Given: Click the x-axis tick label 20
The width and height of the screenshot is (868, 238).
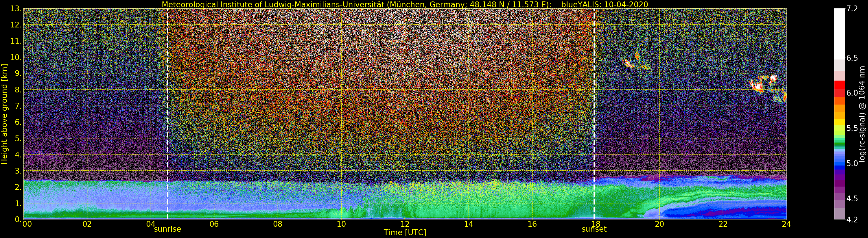Looking at the screenshot, I should 659,224.
